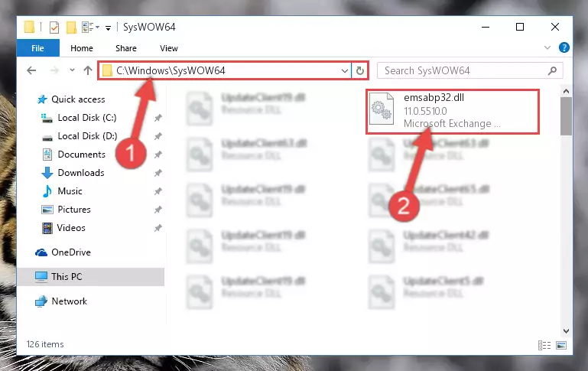The height and width of the screenshot is (371, 588).
Task: Click the search magnifier icon
Action: 552,70
